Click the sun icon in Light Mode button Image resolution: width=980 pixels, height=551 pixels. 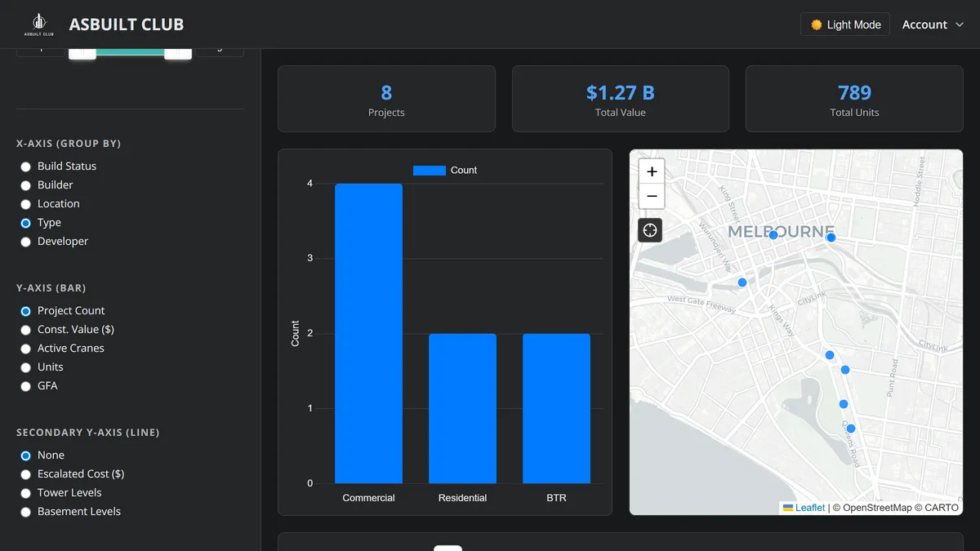point(816,24)
